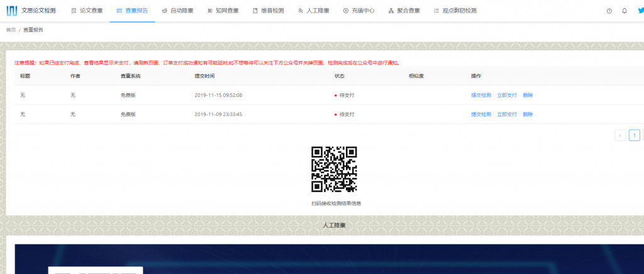This screenshot has height=274, width=644.
Task: Click the 文思论文检测 logo icon
Action: click(x=12, y=11)
